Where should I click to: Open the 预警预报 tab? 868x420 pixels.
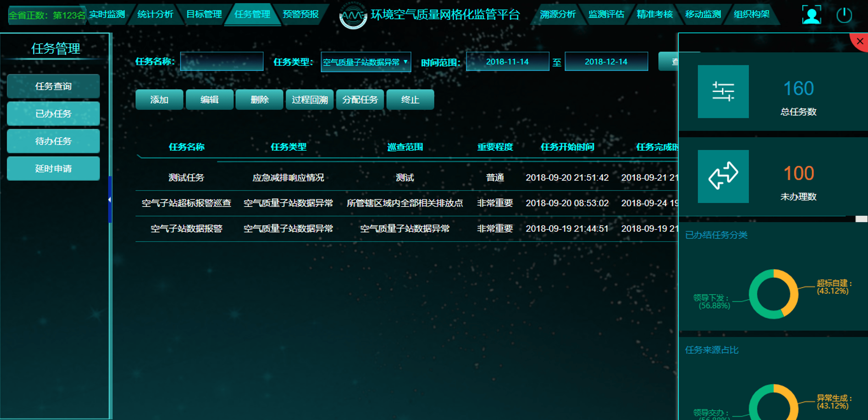click(301, 14)
